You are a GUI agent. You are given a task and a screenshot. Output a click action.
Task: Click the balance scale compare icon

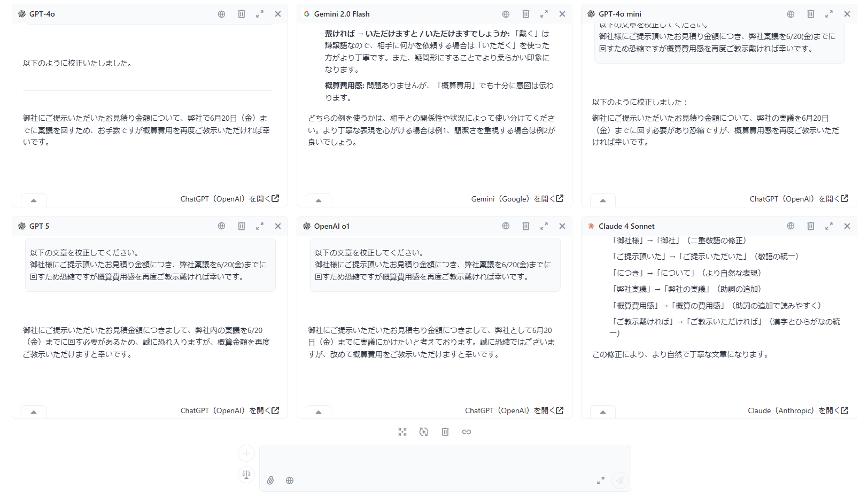(x=246, y=474)
